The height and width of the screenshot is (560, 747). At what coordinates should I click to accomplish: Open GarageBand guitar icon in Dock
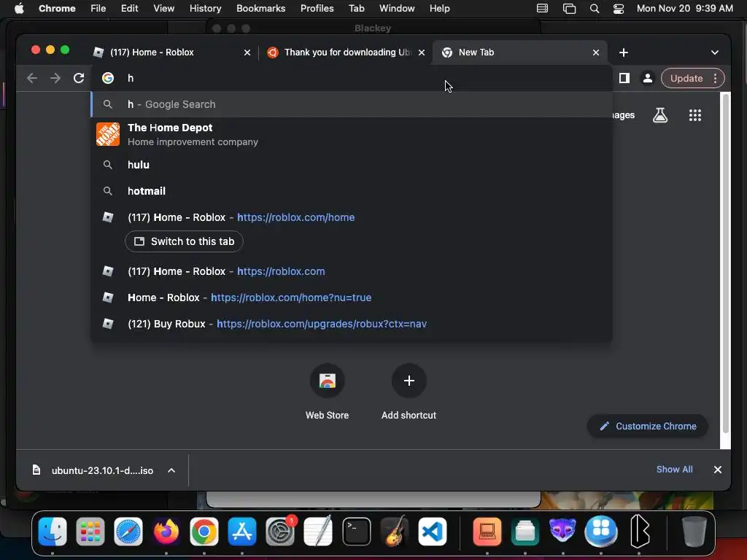[395, 532]
